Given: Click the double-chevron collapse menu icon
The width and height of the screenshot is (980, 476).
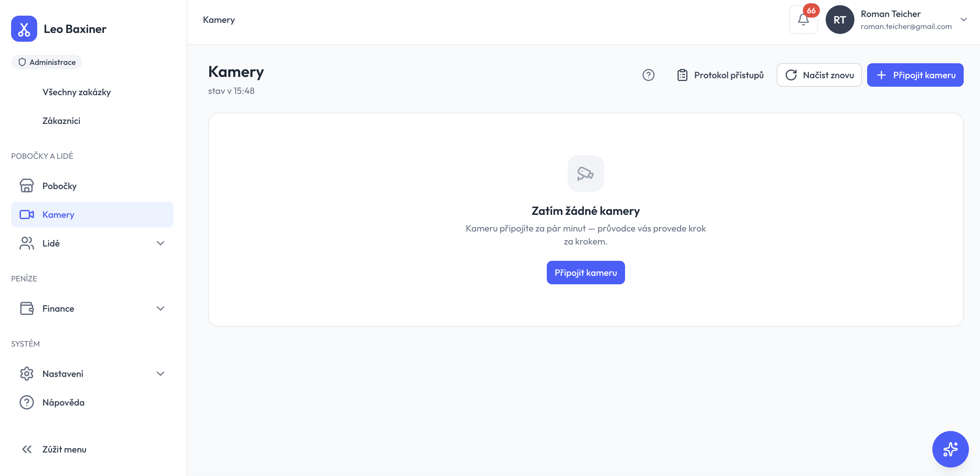Looking at the screenshot, I should [x=27, y=449].
